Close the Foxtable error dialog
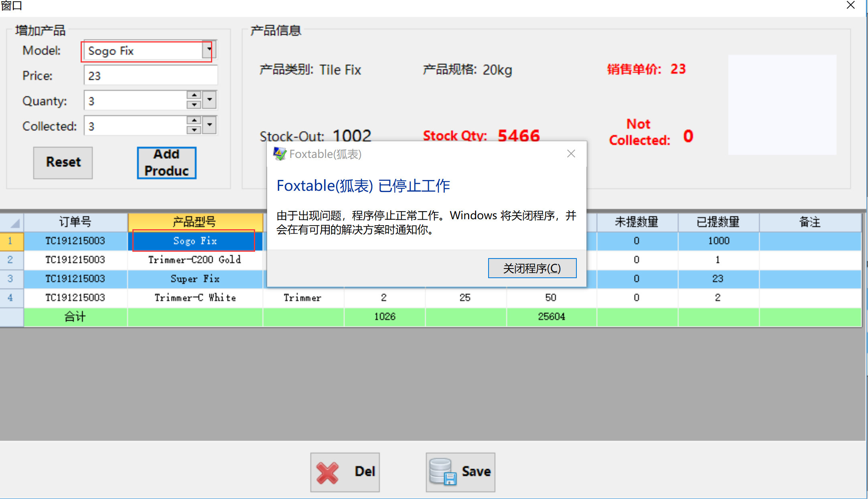The image size is (868, 499). pos(571,154)
